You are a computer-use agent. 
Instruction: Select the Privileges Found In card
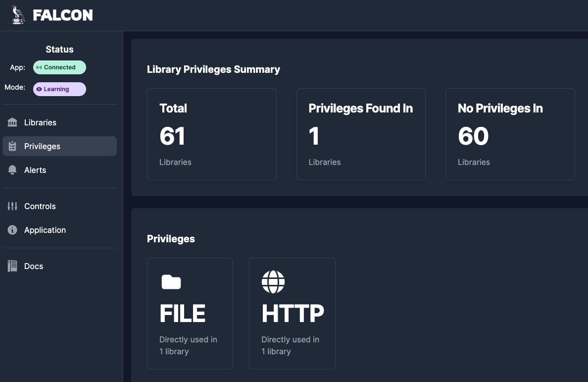click(x=361, y=134)
